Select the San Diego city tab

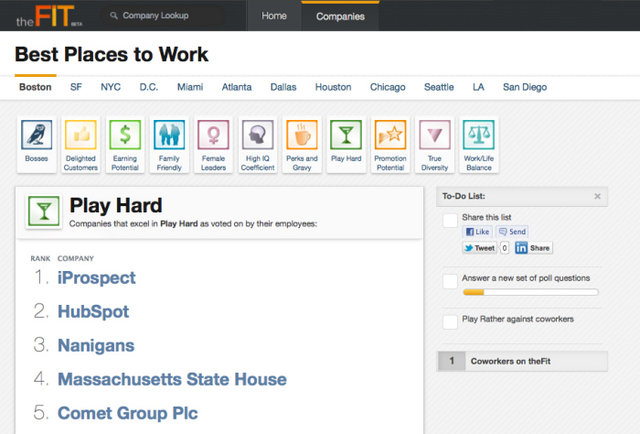click(x=525, y=87)
